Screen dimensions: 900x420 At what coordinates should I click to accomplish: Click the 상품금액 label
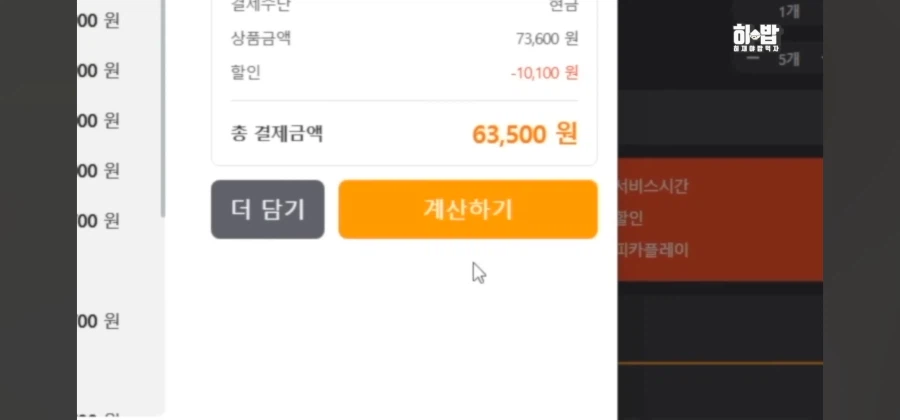coord(261,38)
